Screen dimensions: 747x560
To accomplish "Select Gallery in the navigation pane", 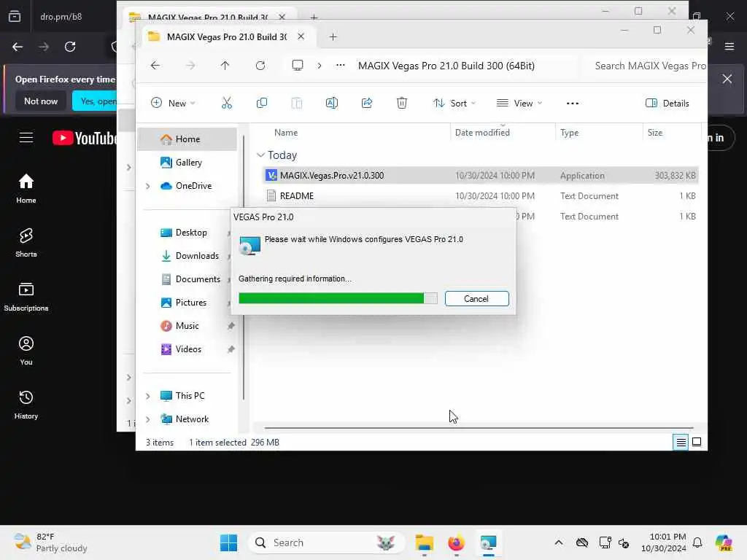I will click(187, 163).
